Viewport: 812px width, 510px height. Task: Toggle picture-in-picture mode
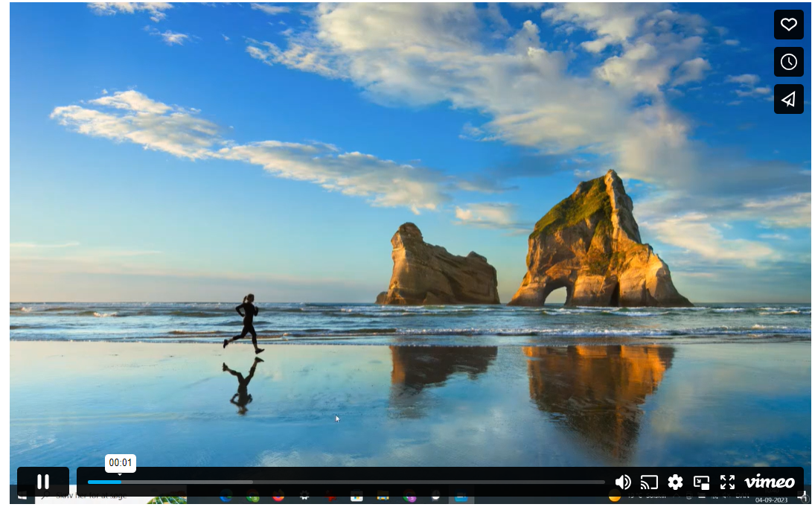click(701, 482)
